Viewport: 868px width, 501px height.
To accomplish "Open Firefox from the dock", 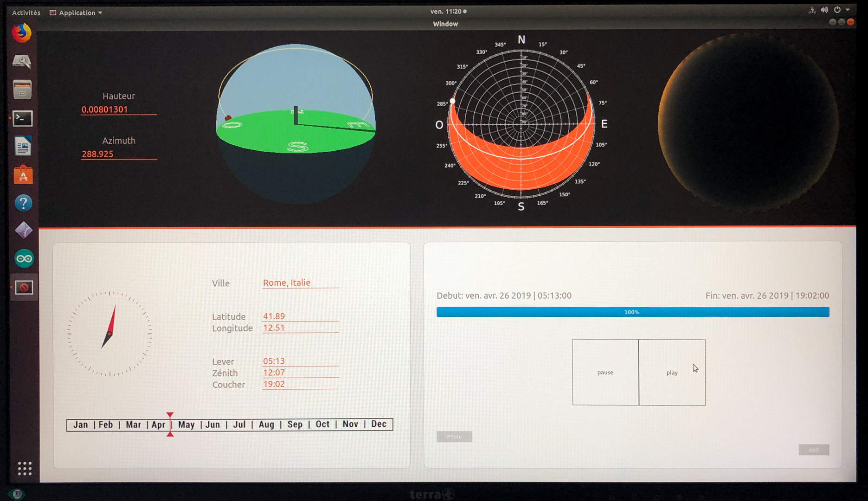I will pos(22,33).
